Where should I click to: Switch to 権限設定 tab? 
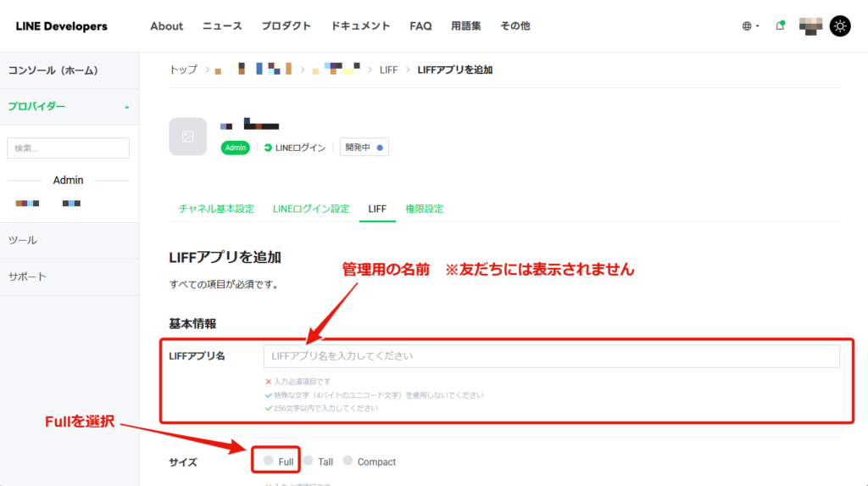(x=424, y=209)
